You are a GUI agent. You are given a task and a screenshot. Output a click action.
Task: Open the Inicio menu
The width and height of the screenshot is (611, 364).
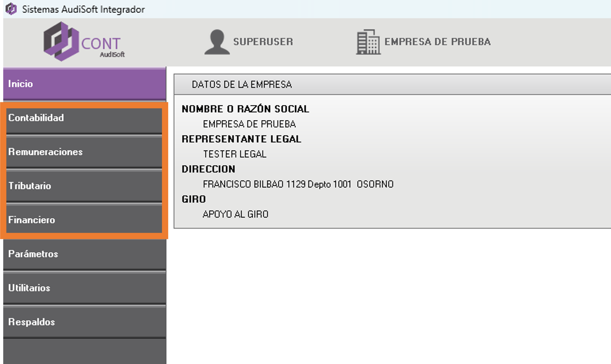click(x=84, y=84)
